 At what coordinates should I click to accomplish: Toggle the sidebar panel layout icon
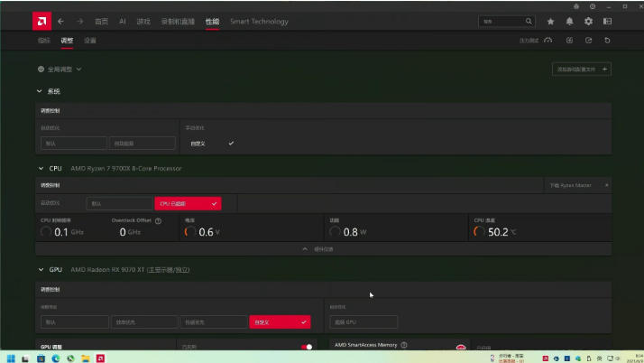(x=607, y=22)
